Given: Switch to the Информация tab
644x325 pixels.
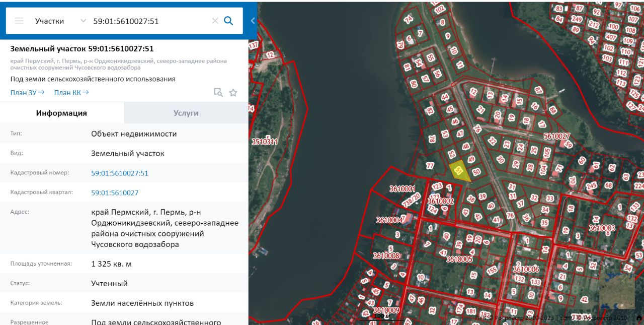Looking at the screenshot, I should coord(61,113).
